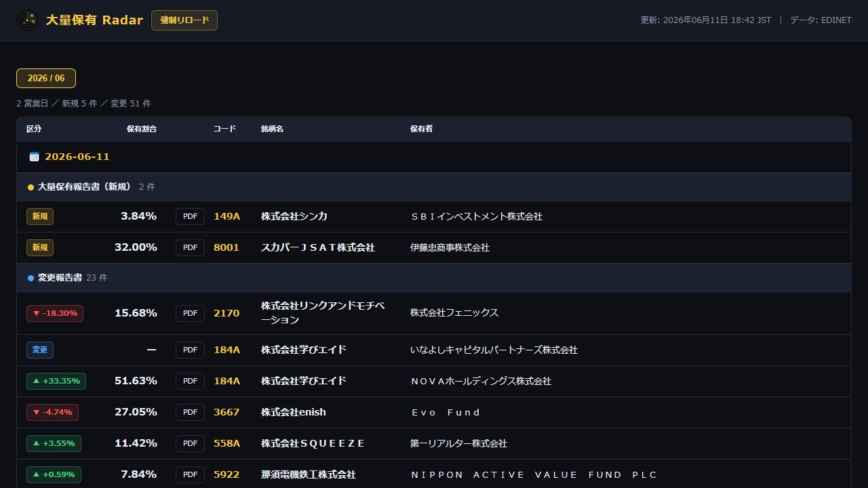
Task: Open PDF for いなよしキャピタルパートナーズ row
Action: coord(190,350)
